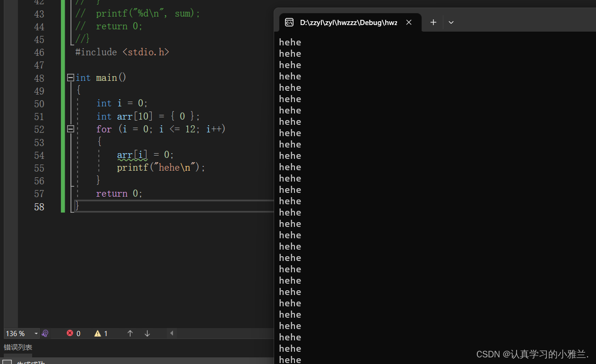
Task: Click the #include <stdio.h> line
Action: click(x=122, y=52)
